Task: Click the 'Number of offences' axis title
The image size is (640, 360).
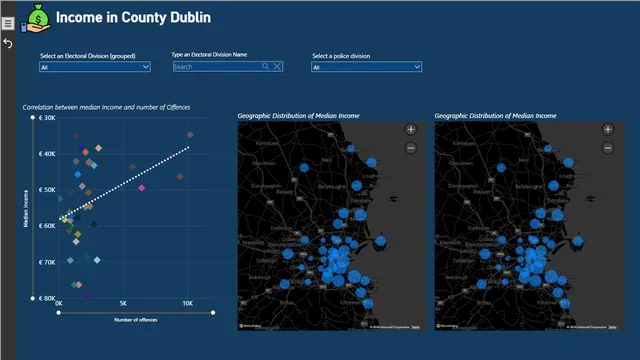Action: coord(136,320)
